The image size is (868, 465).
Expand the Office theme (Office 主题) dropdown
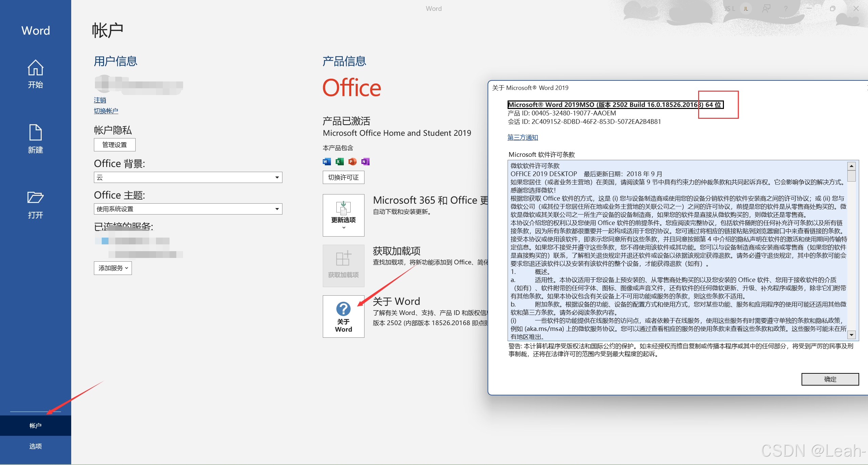tap(277, 209)
